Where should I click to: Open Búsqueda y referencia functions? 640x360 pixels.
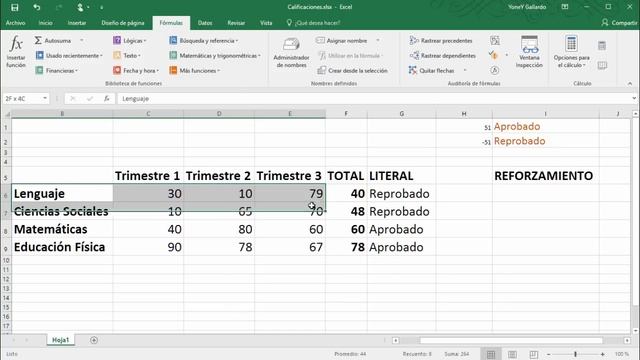(203, 40)
